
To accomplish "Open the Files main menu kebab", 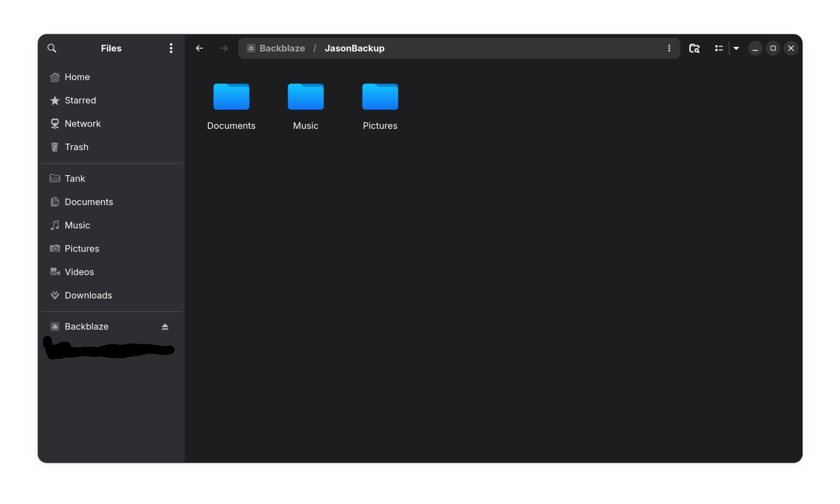I will [x=171, y=48].
